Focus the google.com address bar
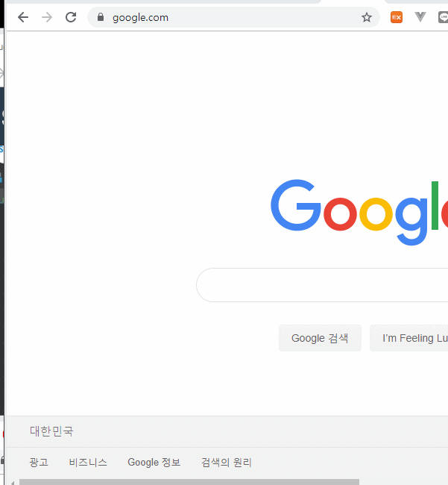 pyautogui.click(x=233, y=17)
